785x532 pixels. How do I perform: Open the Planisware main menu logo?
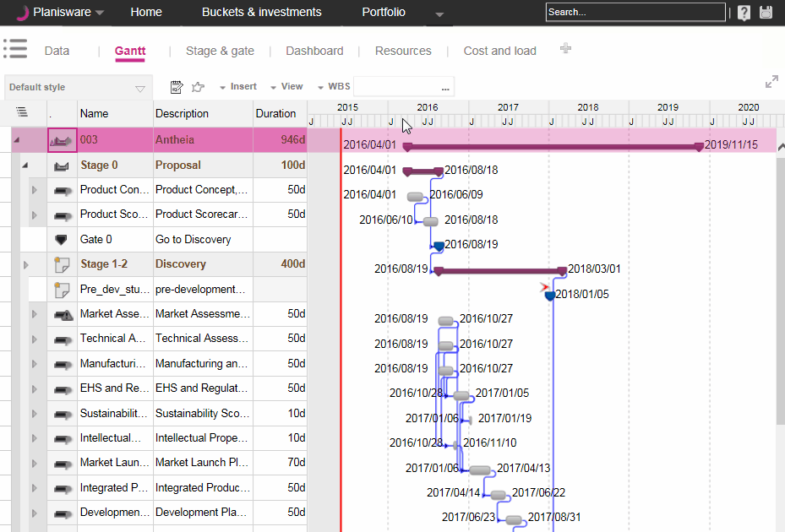(x=21, y=13)
